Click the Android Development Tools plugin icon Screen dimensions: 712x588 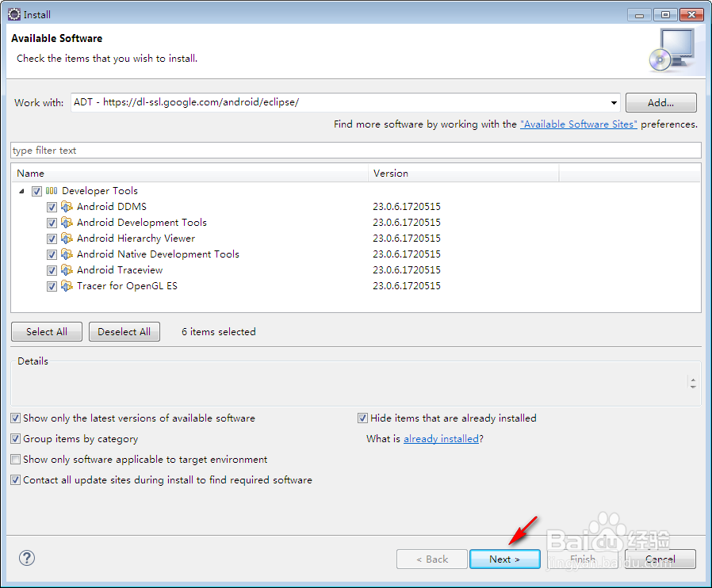click(x=67, y=223)
